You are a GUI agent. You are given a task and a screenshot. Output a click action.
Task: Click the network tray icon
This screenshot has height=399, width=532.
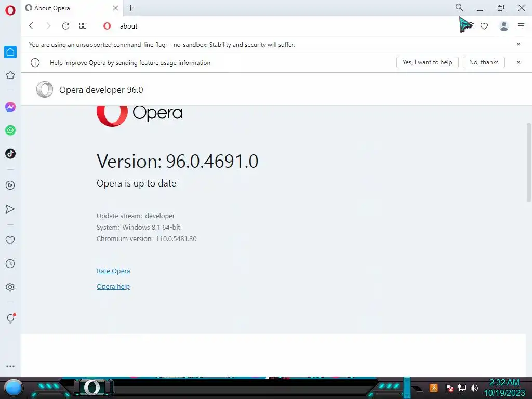pos(462,388)
